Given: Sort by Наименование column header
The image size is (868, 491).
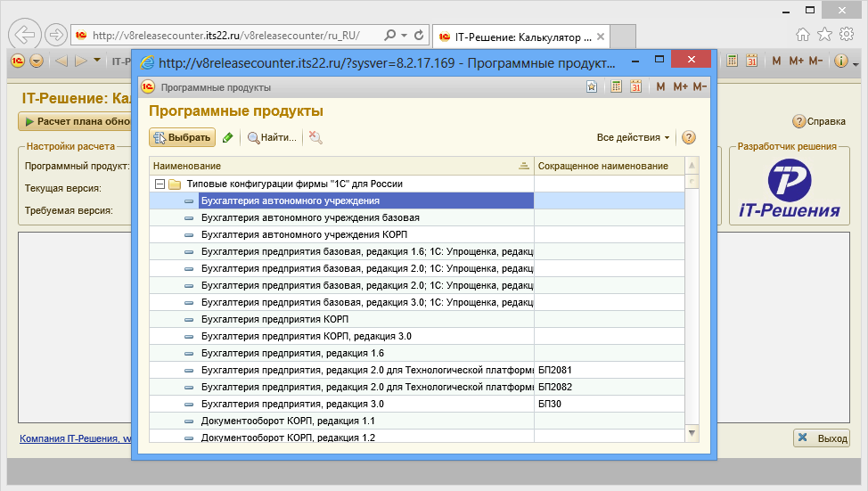Looking at the screenshot, I should (341, 166).
